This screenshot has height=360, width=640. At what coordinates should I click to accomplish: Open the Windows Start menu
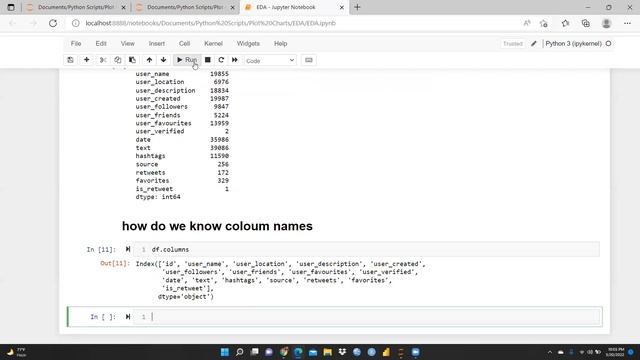click(x=224, y=352)
